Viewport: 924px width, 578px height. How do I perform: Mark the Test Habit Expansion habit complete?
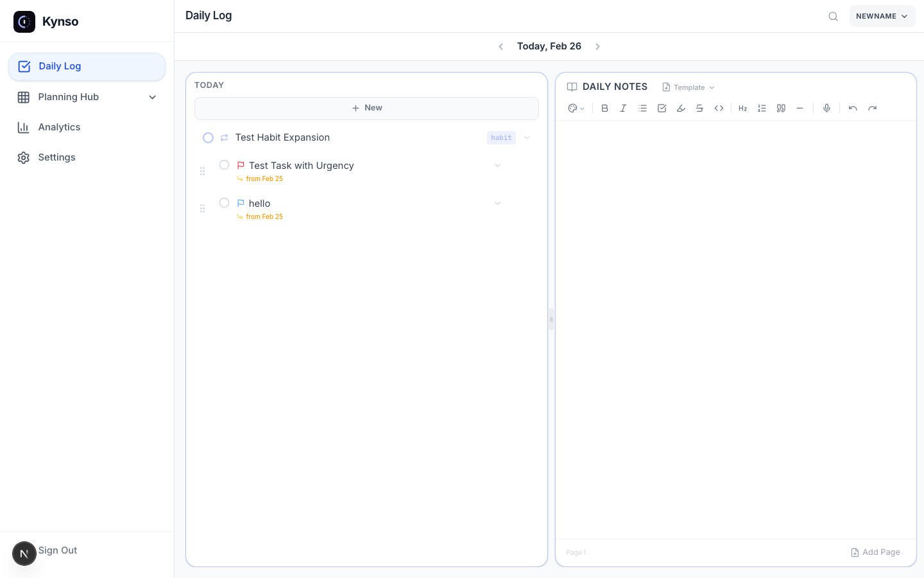(208, 137)
